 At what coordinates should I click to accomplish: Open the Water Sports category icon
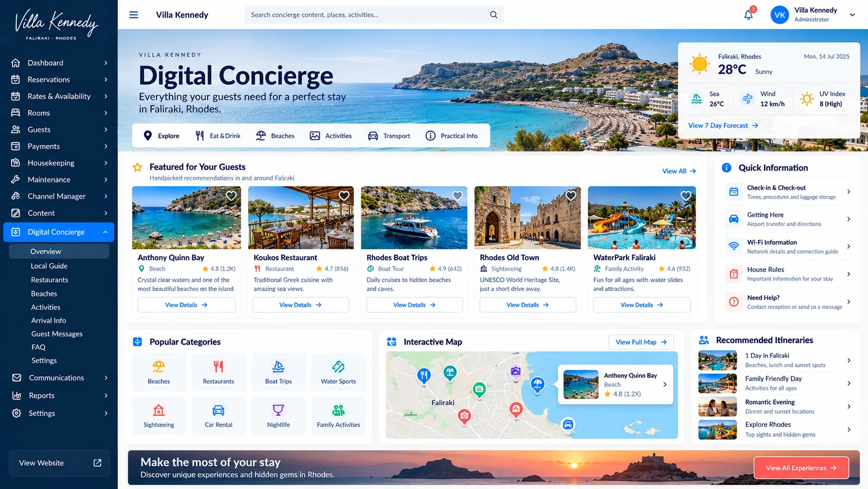coord(338,367)
